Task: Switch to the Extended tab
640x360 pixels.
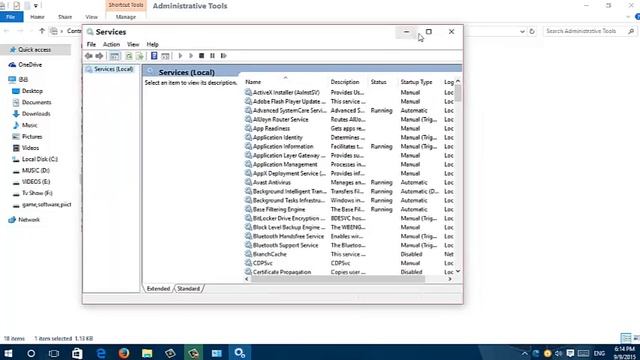Action: pos(158,289)
